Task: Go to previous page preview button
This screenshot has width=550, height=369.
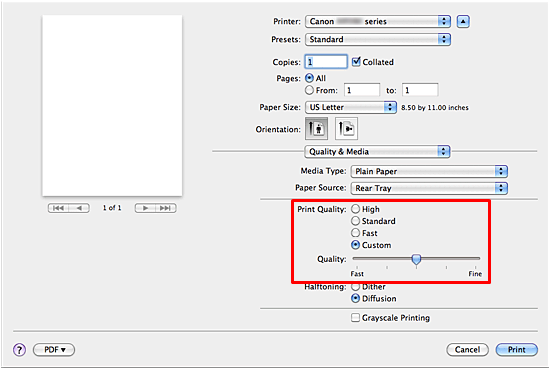Action: (79, 208)
